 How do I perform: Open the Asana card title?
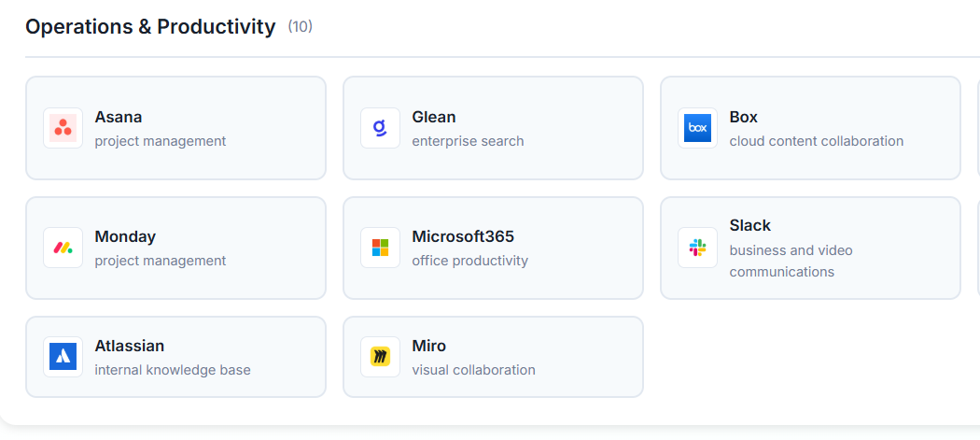[x=119, y=117]
